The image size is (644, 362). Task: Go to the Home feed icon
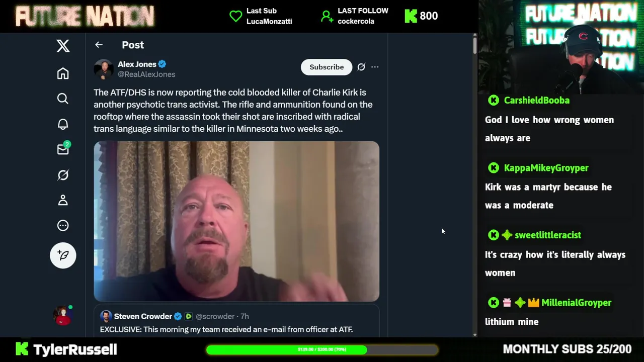click(x=63, y=73)
